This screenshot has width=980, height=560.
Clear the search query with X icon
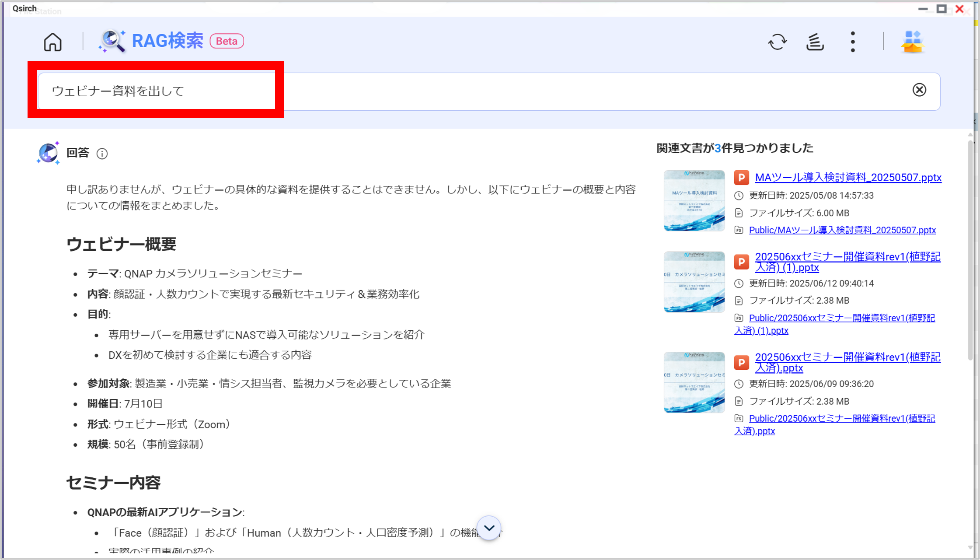919,90
